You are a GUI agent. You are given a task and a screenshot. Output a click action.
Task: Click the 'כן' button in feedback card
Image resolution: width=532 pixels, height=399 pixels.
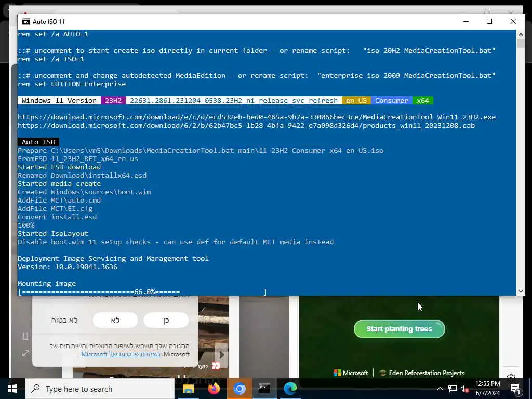pyautogui.click(x=166, y=320)
